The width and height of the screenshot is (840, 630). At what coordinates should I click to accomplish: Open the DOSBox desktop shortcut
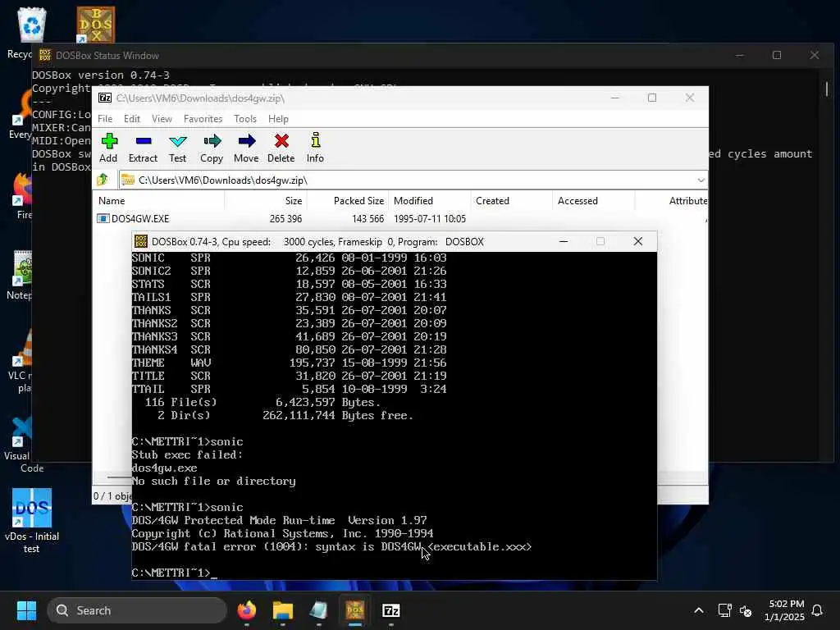[x=96, y=25]
